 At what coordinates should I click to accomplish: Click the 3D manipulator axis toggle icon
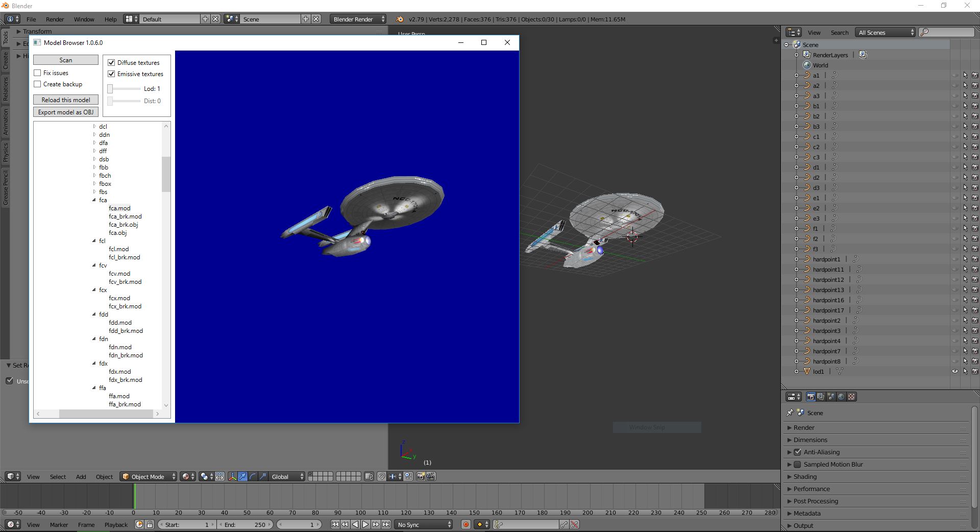pos(233,476)
